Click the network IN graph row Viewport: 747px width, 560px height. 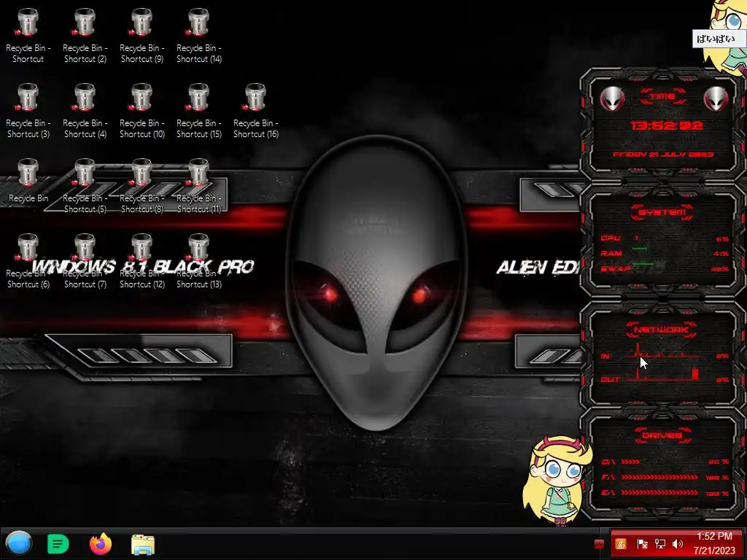[665, 352]
